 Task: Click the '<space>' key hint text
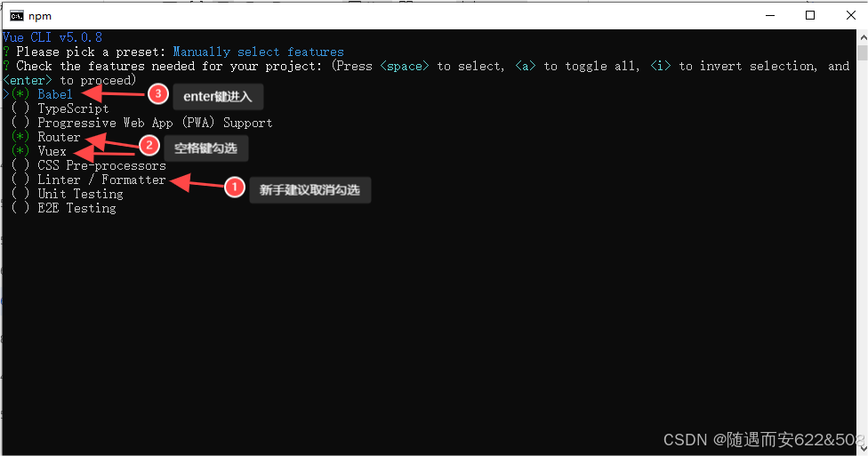[x=405, y=66]
